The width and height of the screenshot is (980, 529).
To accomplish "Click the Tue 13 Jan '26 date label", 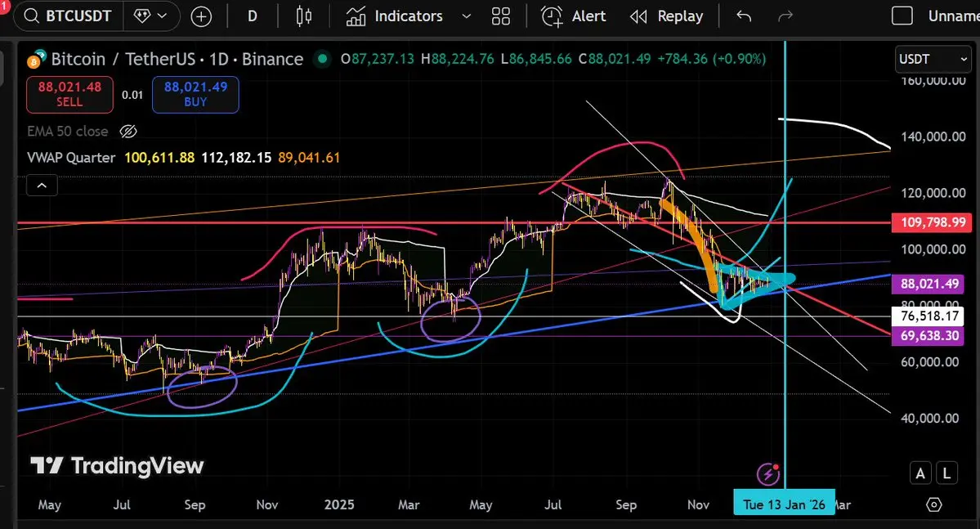I will click(x=785, y=504).
